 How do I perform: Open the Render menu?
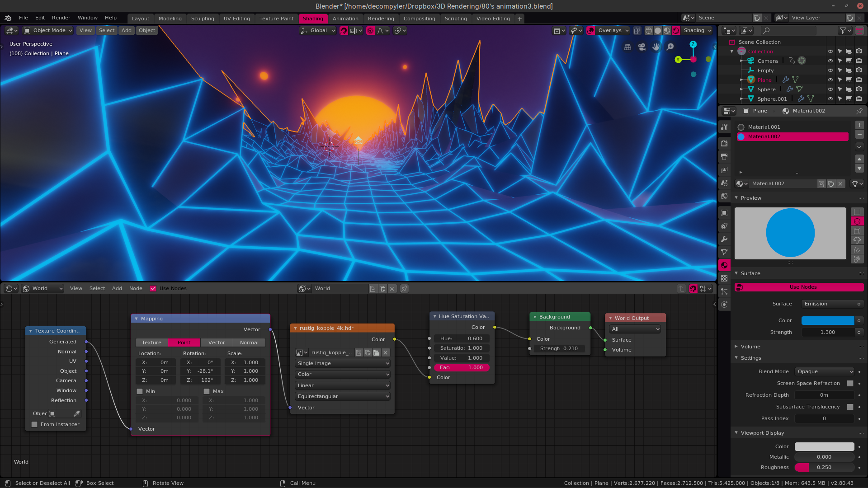pyautogui.click(x=61, y=18)
